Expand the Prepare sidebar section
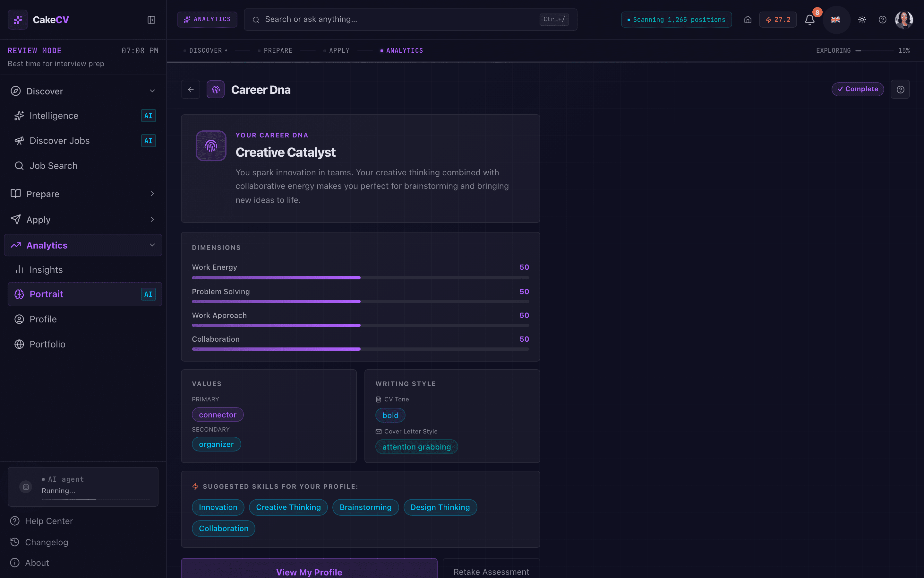Screen dimensions: 924x578 pyautogui.click(x=83, y=194)
